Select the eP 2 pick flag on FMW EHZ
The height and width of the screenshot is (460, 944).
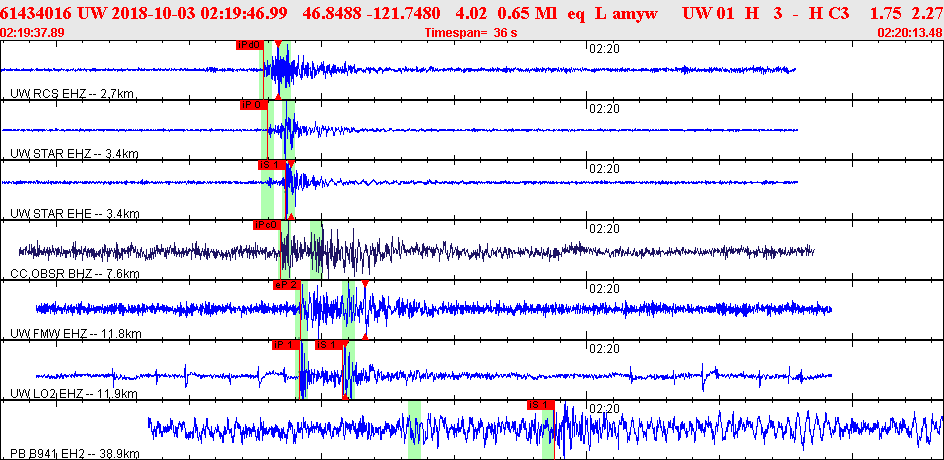[x=286, y=285]
